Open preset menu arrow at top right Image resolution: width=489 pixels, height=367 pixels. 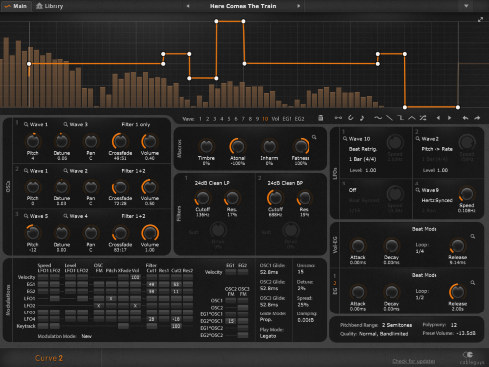click(x=466, y=6)
